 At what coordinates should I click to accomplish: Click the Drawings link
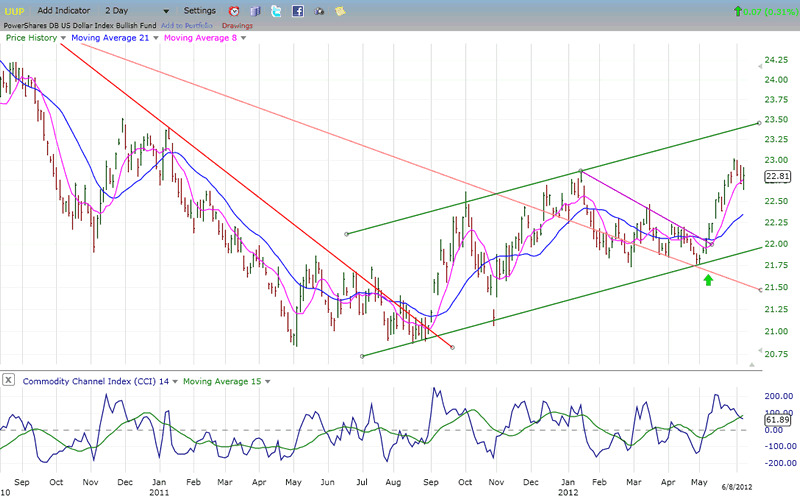click(x=237, y=25)
